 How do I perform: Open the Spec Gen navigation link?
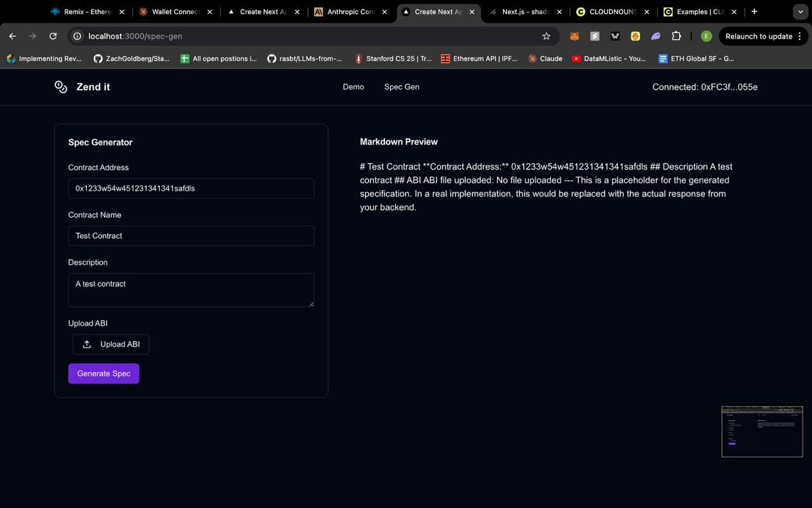tap(402, 87)
